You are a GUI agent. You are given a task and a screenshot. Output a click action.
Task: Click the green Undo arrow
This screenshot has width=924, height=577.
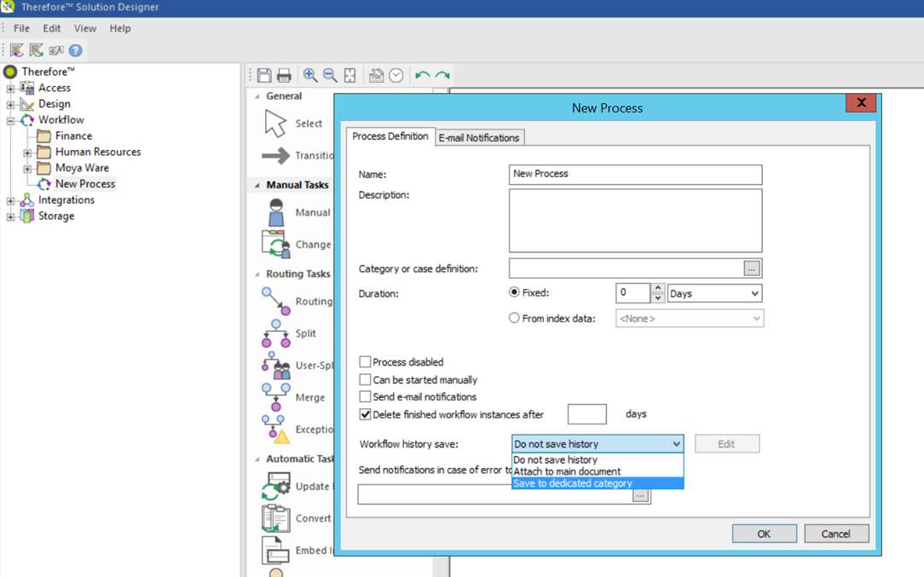click(x=422, y=76)
